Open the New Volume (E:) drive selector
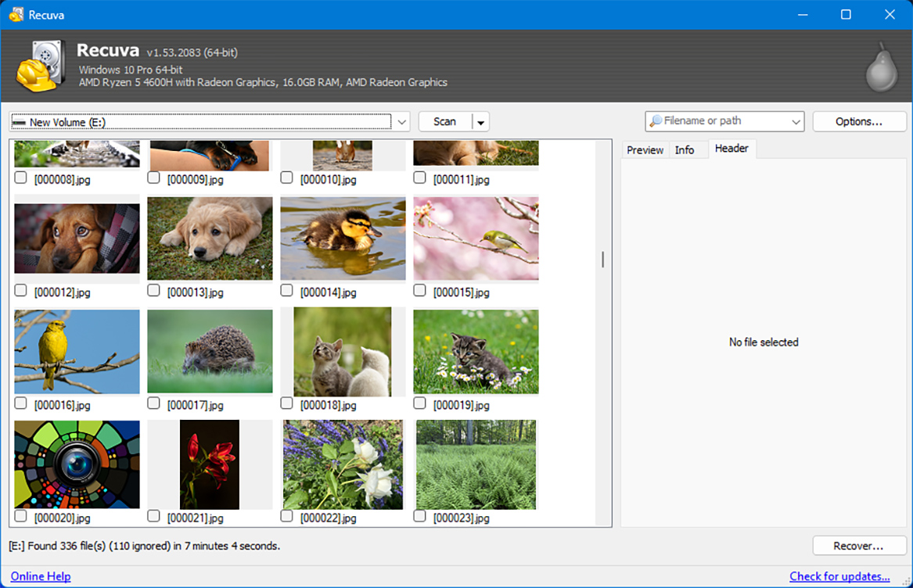This screenshot has width=913, height=588. coord(401,122)
